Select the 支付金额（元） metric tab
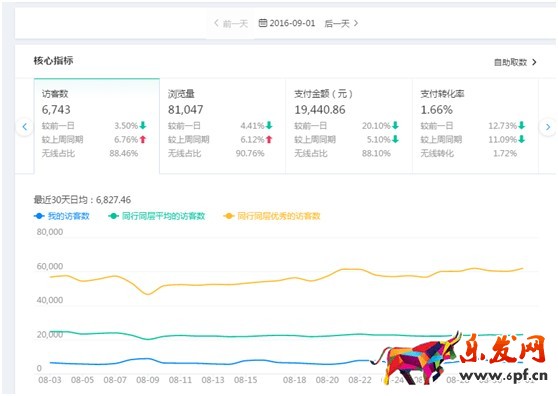 point(349,126)
